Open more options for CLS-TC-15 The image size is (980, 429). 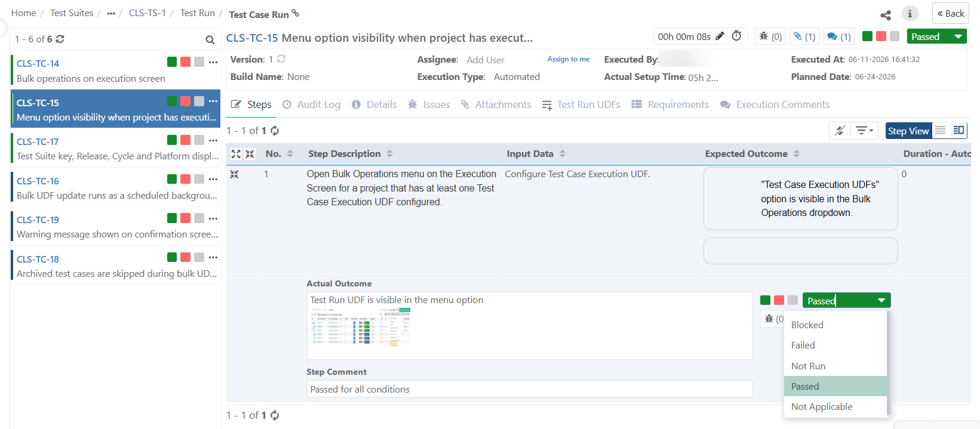[213, 101]
